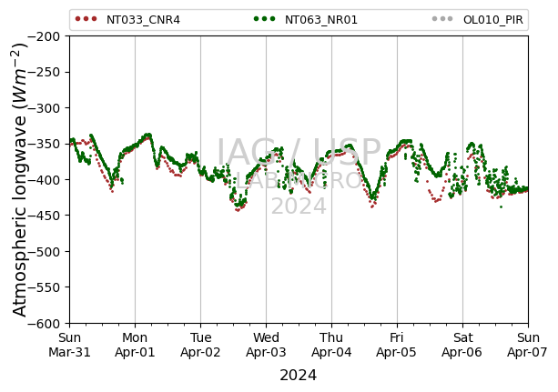This screenshot has height=392, width=558.
Task: Click the NT033_CNR4 legend label
Action: coord(143,20)
